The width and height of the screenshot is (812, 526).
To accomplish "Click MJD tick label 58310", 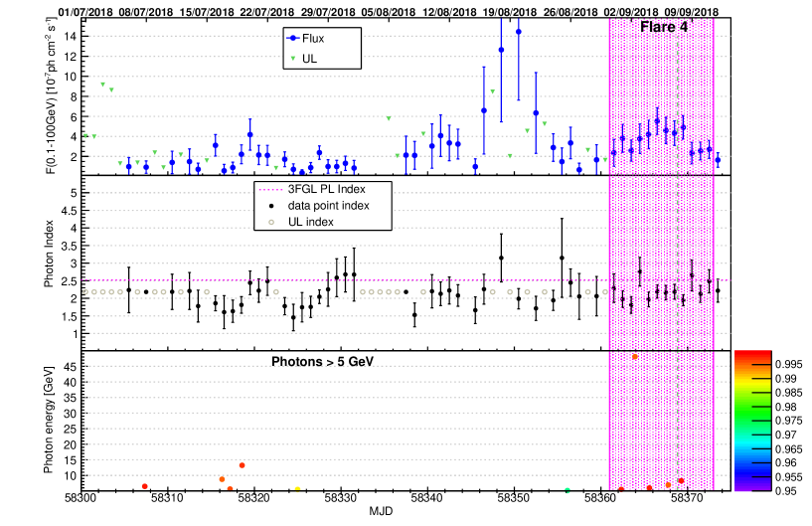I will click(x=168, y=498).
